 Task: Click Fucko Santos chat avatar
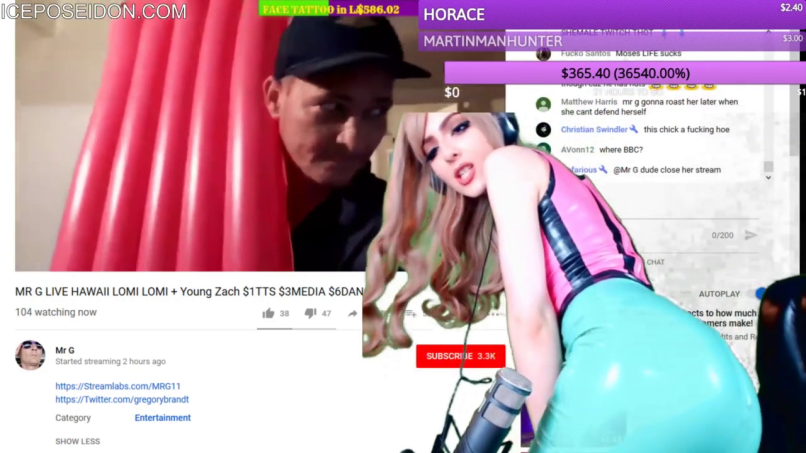(x=543, y=54)
